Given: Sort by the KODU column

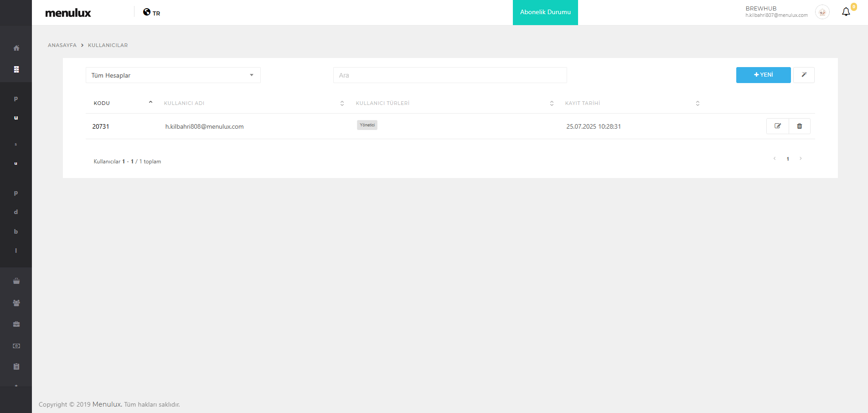Looking at the screenshot, I should [102, 103].
